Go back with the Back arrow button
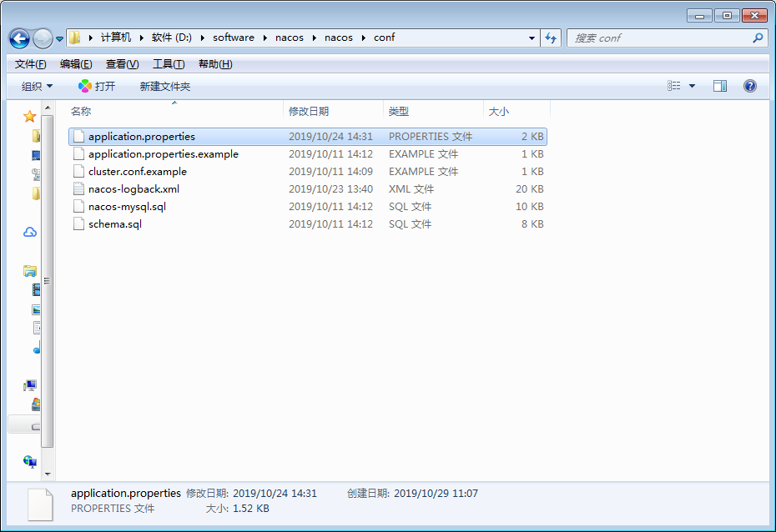Screen dimensions: 776x532 [20, 38]
